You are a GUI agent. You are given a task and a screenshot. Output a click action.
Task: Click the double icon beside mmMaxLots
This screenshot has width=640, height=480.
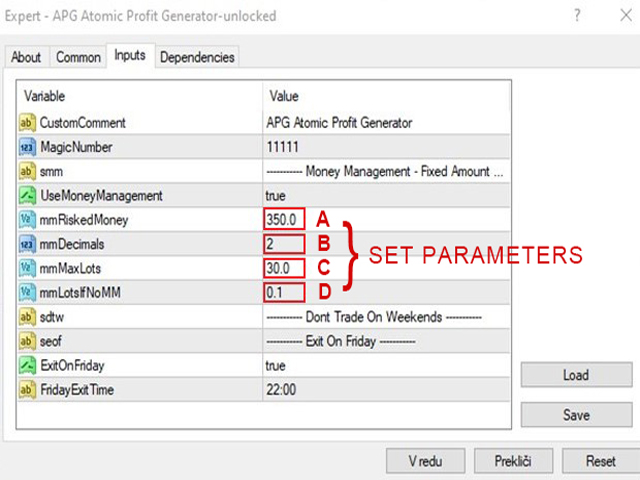(x=27, y=268)
